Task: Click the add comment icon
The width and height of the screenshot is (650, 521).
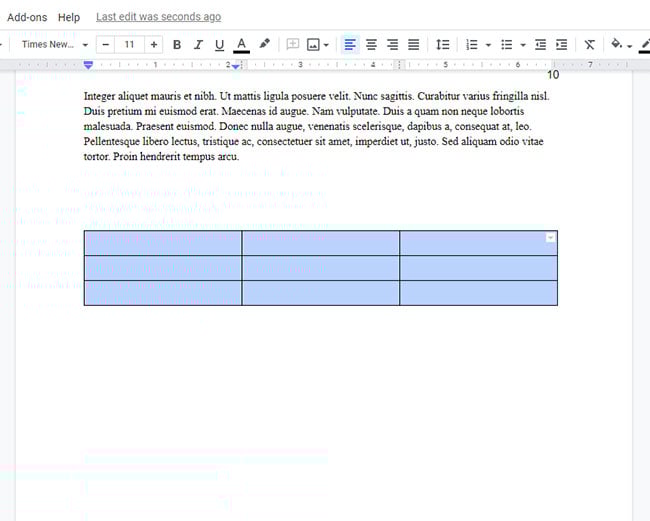Action: [293, 44]
